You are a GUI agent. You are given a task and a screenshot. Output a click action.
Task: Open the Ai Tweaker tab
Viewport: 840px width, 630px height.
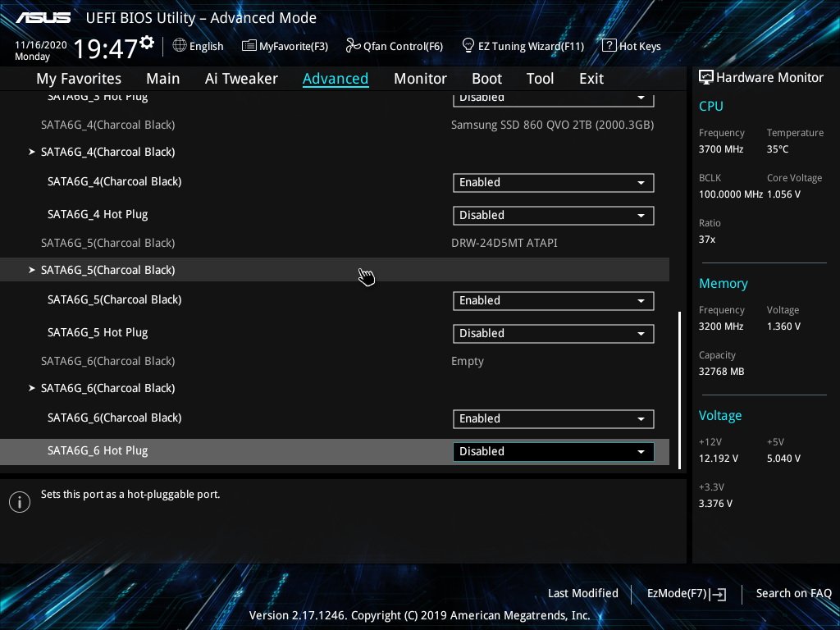241,79
